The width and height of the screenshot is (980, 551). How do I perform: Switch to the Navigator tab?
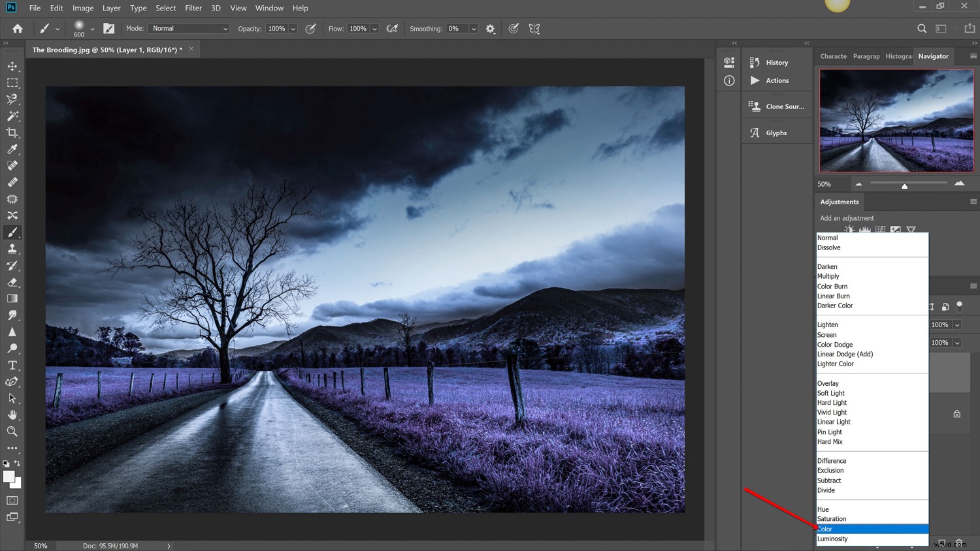click(x=933, y=56)
